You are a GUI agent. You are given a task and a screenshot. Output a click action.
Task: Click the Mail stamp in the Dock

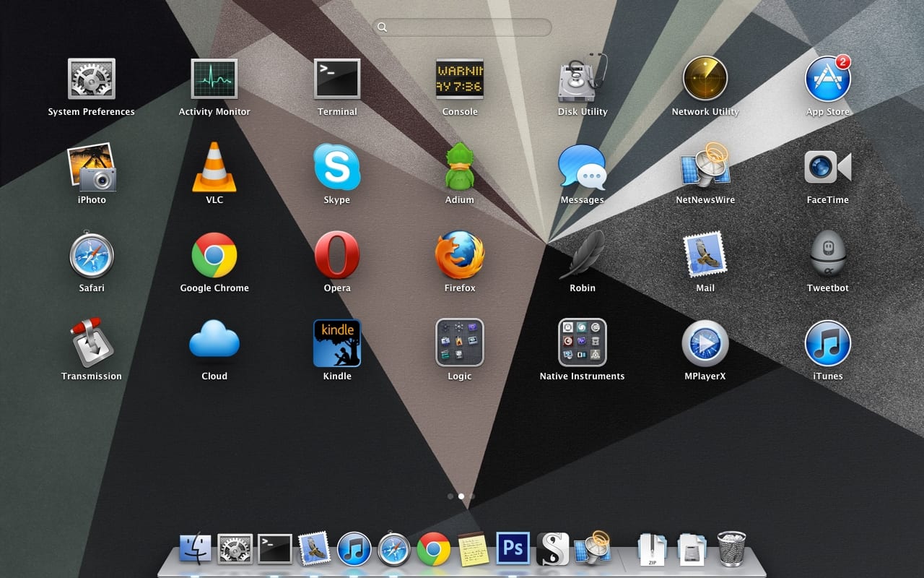tap(315, 549)
